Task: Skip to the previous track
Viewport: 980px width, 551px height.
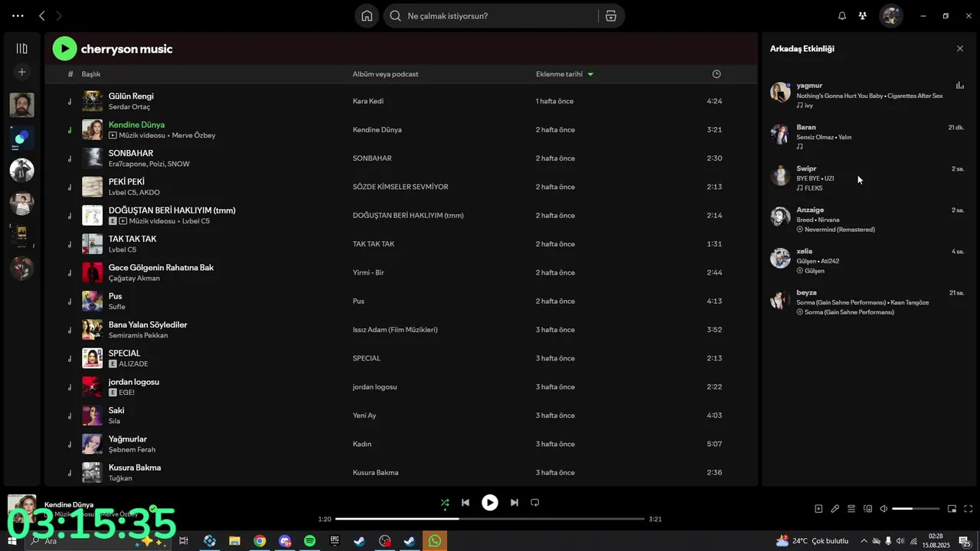Action: pos(465,503)
